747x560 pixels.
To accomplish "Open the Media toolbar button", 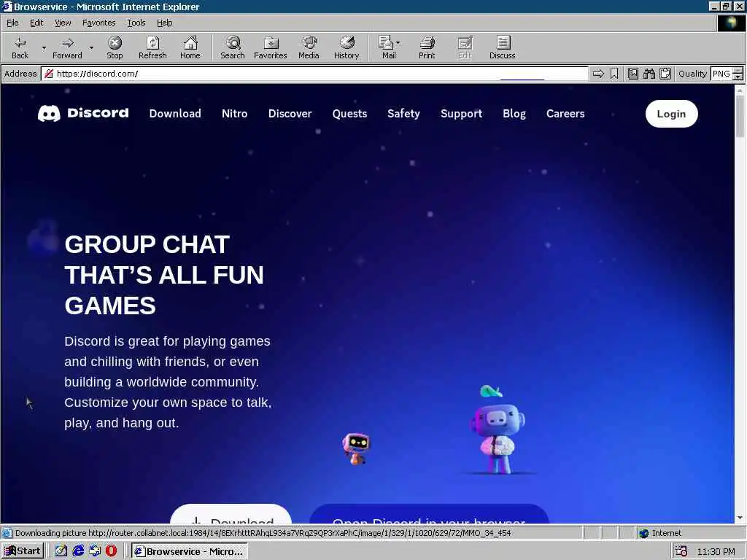I will tap(309, 47).
